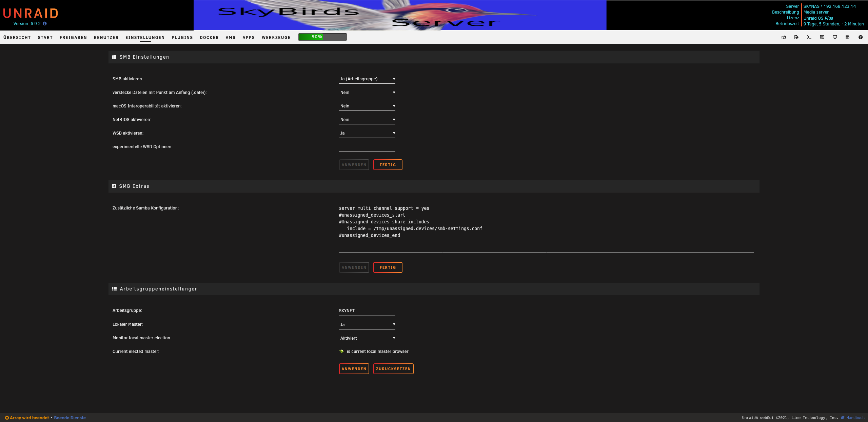Open the Werkzeuge menu item

point(276,38)
